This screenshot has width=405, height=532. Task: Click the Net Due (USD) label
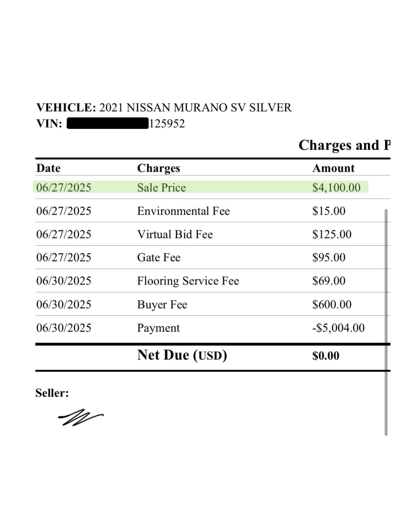[x=182, y=355]
